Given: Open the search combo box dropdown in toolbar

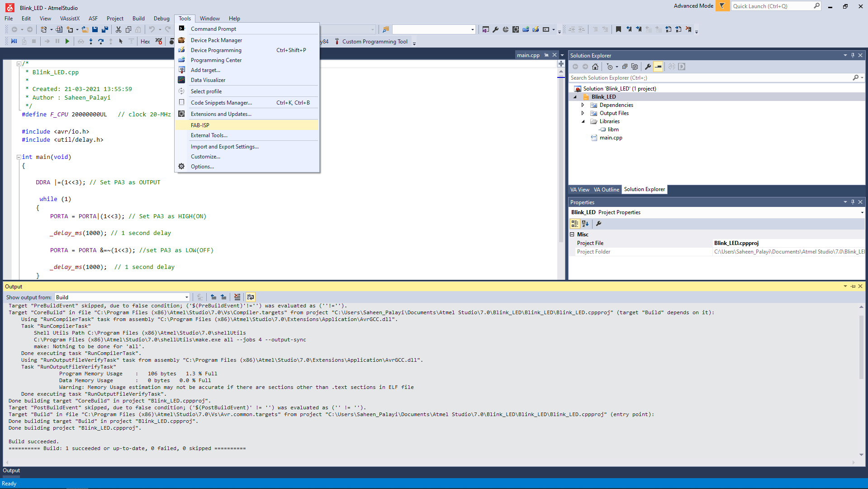Looking at the screenshot, I should 472,29.
